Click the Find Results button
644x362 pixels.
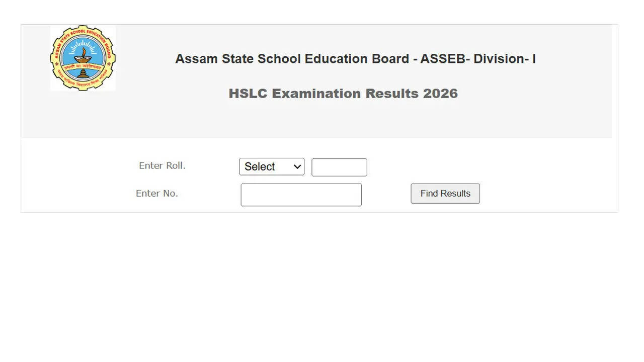(x=445, y=193)
